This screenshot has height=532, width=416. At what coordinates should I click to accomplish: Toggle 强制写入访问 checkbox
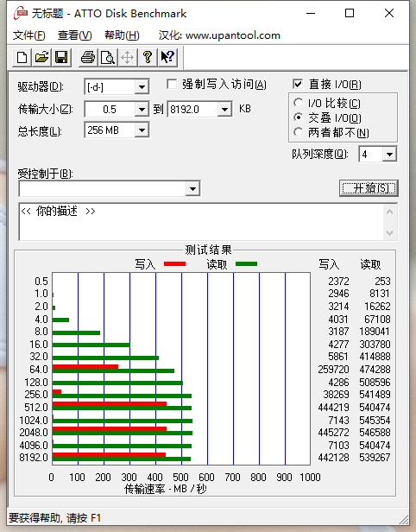[x=172, y=84]
